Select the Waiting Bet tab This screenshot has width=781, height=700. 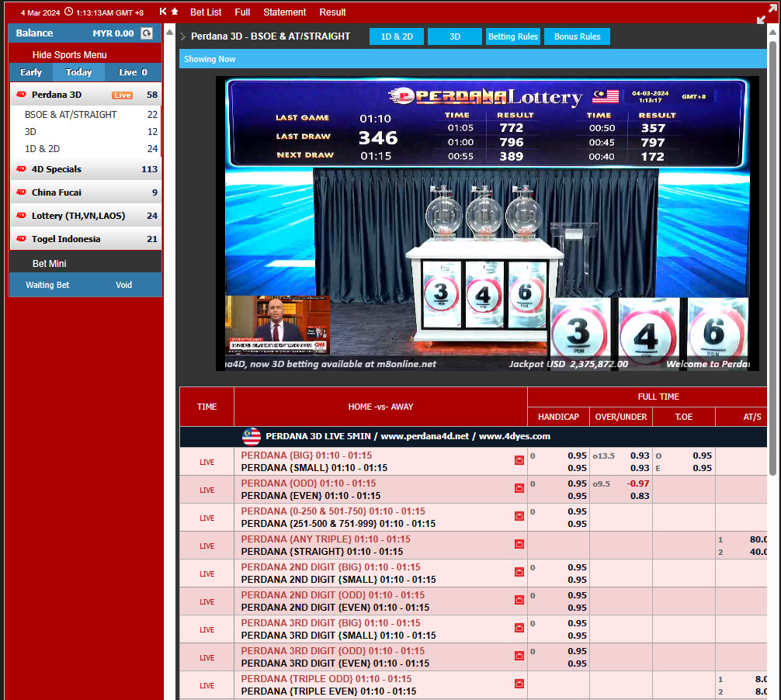(47, 285)
